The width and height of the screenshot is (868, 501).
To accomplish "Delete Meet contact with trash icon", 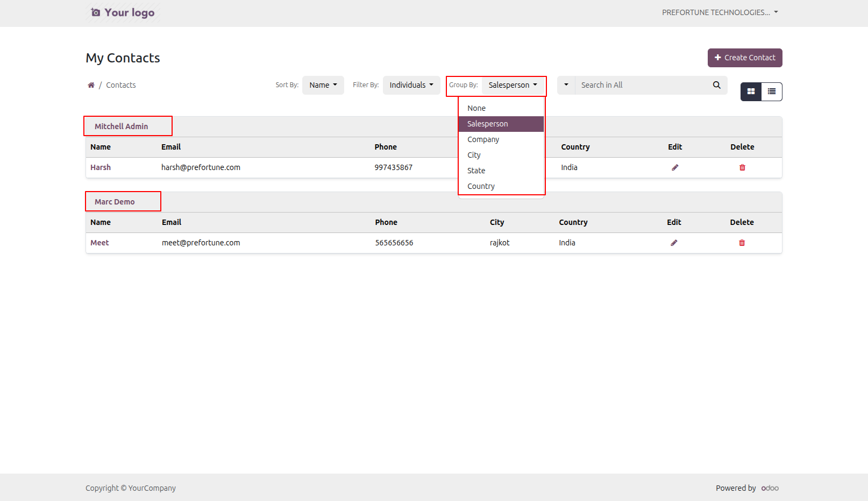I will [x=742, y=243].
